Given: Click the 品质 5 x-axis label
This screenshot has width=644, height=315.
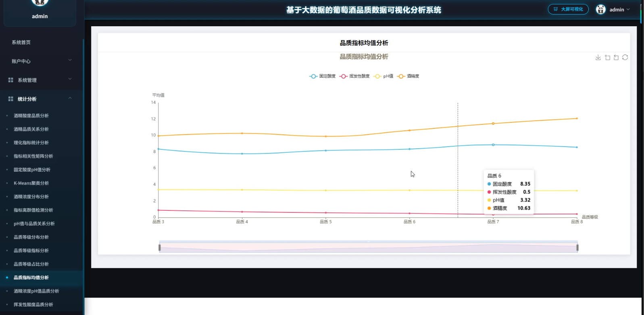Looking at the screenshot, I should point(326,222).
